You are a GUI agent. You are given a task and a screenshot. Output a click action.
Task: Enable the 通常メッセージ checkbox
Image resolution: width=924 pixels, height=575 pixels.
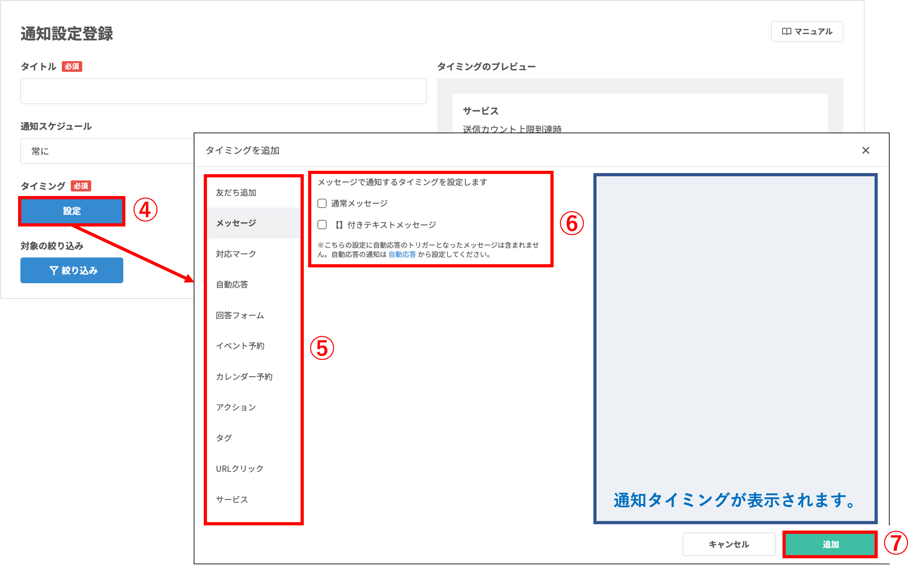[x=322, y=203]
